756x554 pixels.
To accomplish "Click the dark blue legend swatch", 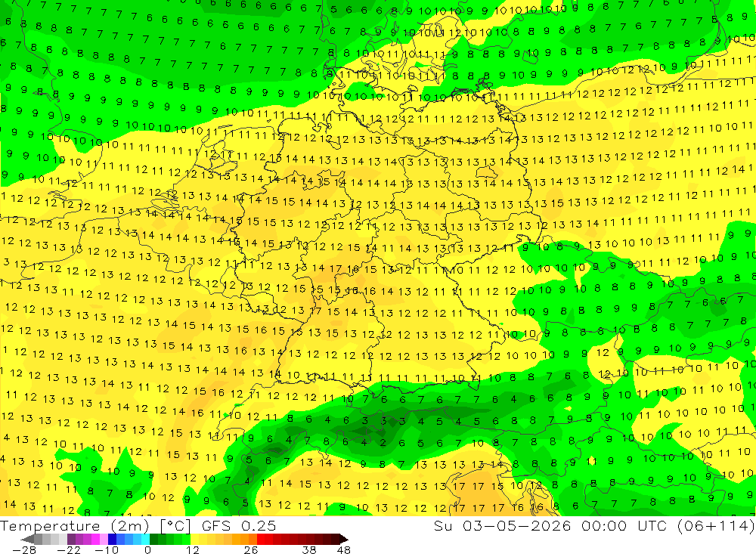I will coord(112,539).
